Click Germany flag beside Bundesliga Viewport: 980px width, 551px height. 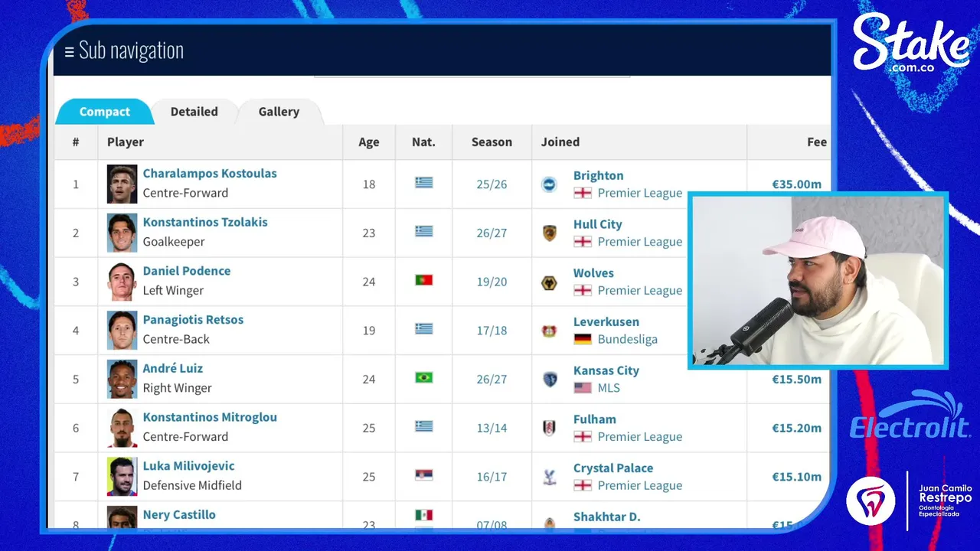[x=583, y=339]
